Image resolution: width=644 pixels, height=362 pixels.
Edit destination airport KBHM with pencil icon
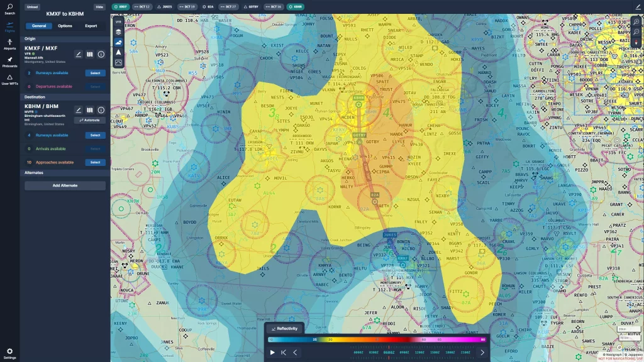click(x=79, y=110)
